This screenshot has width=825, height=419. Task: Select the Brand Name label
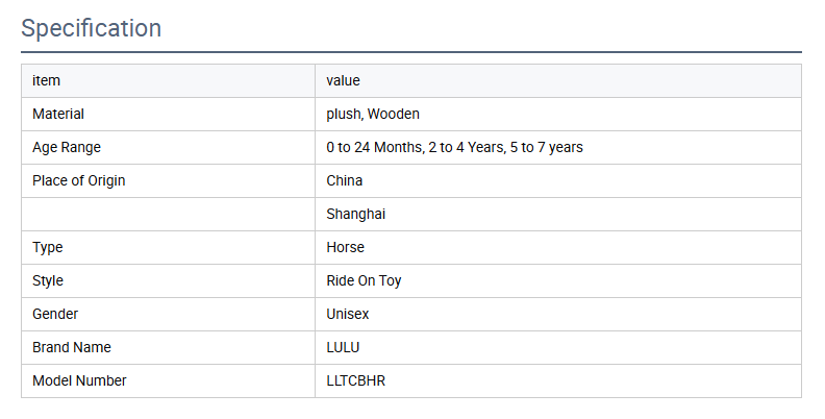pos(72,347)
